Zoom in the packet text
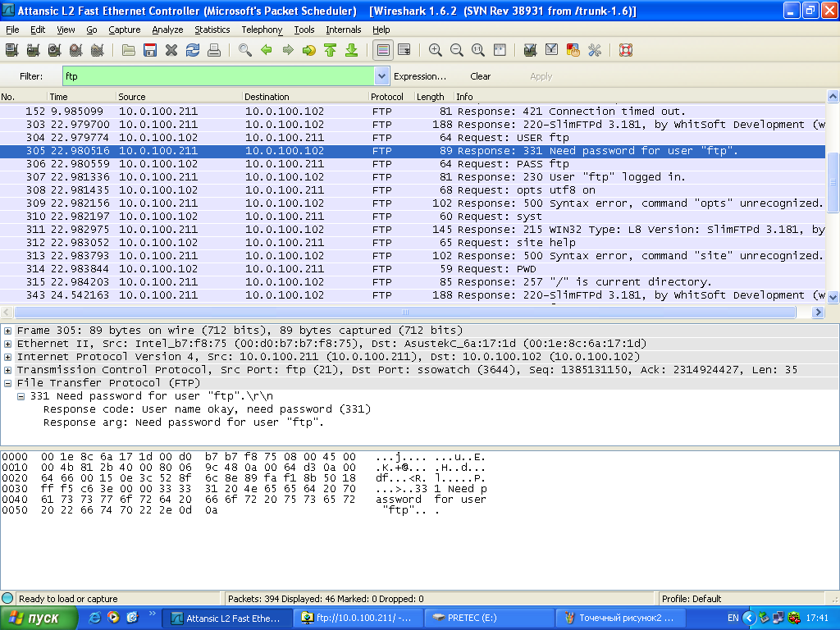The width and height of the screenshot is (840, 630). coord(436,50)
